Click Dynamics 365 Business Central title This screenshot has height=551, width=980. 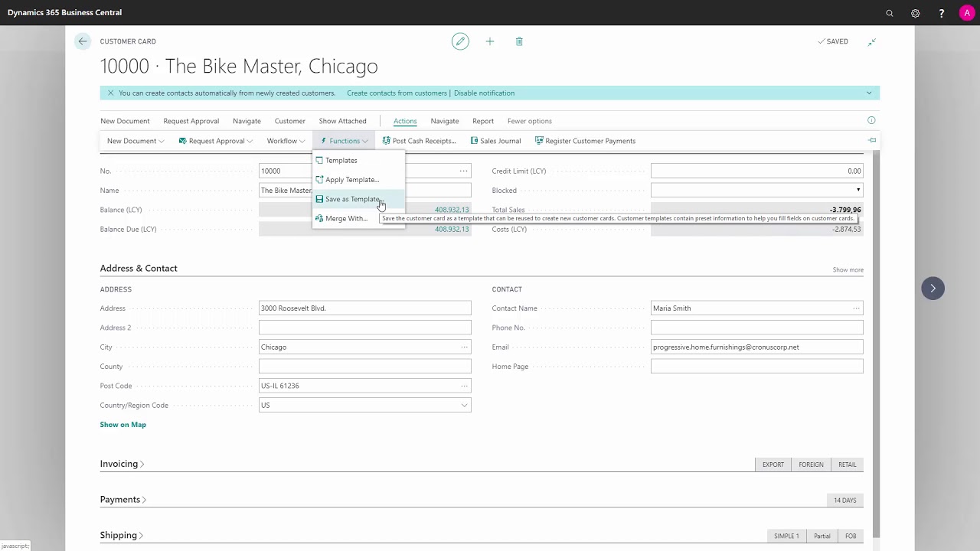[64, 13]
